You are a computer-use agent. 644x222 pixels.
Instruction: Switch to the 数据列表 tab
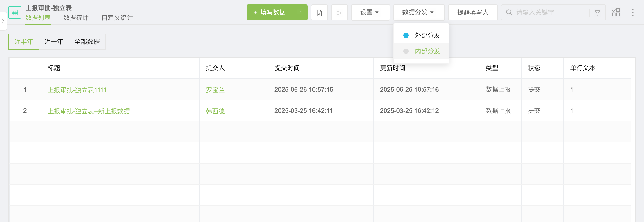pos(38,18)
